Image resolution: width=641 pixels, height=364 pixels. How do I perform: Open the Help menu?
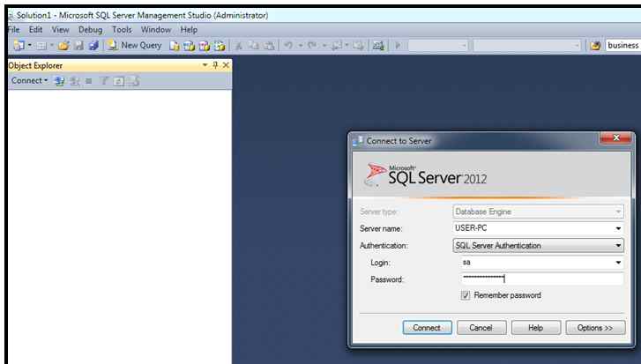click(189, 30)
